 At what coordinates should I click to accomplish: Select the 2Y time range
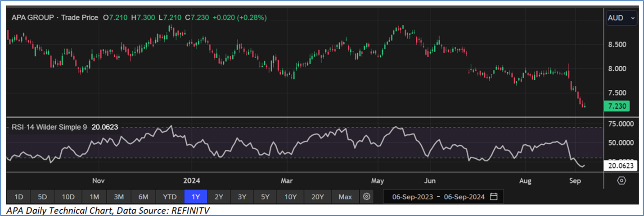(x=219, y=197)
